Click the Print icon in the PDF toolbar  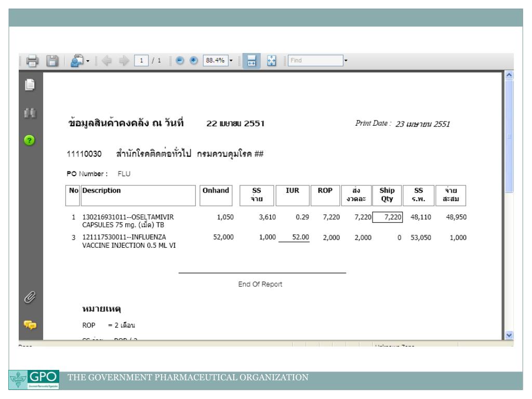pyautogui.click(x=32, y=61)
